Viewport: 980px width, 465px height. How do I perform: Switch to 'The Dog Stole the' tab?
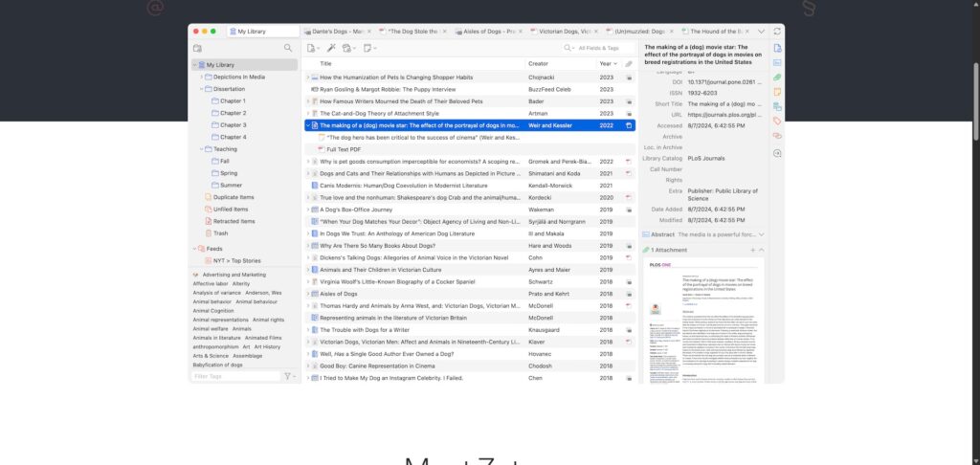click(x=412, y=32)
